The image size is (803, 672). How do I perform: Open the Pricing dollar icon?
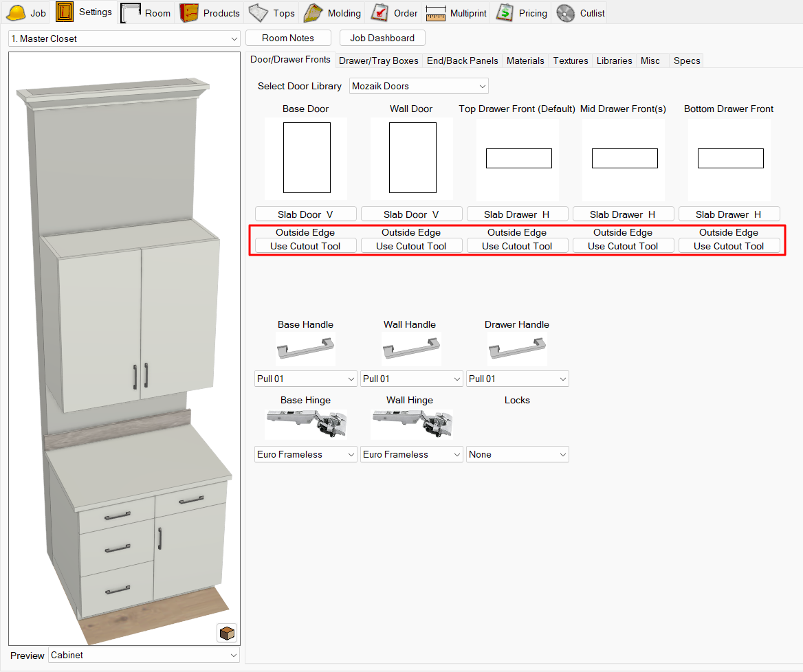(505, 13)
